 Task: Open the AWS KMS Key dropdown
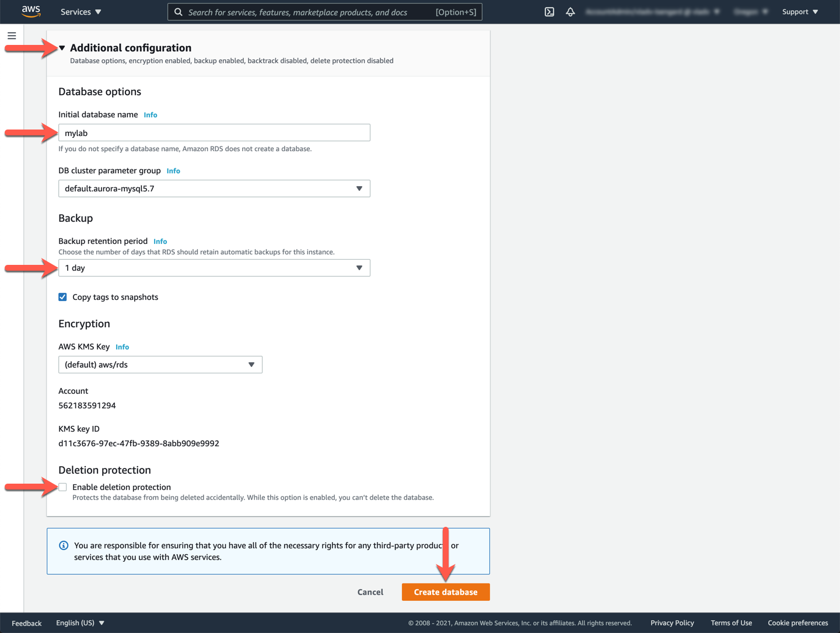160,365
